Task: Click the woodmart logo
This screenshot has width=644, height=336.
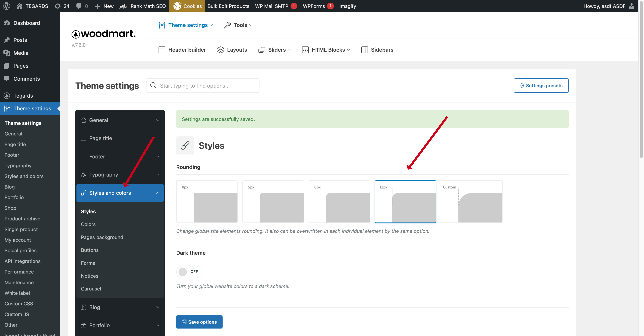Action: [103, 34]
